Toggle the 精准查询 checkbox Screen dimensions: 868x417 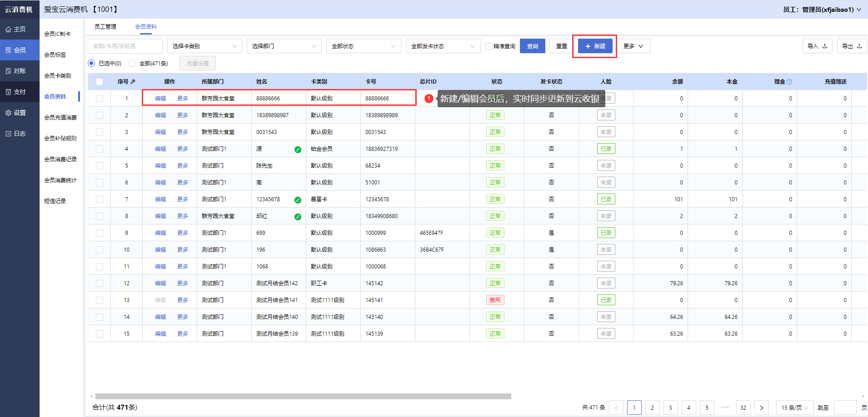point(489,46)
